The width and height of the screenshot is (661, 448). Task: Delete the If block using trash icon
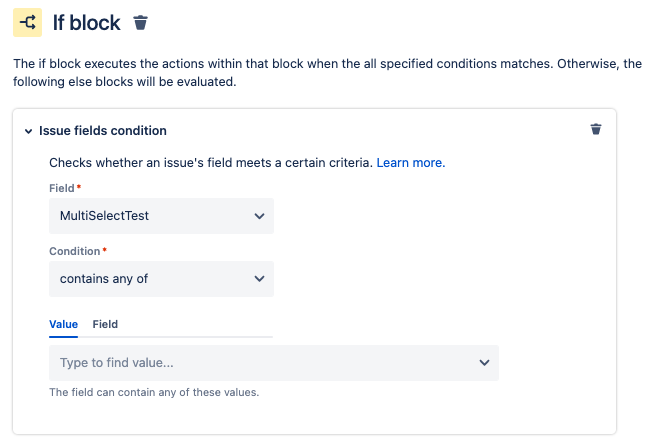[x=141, y=23]
